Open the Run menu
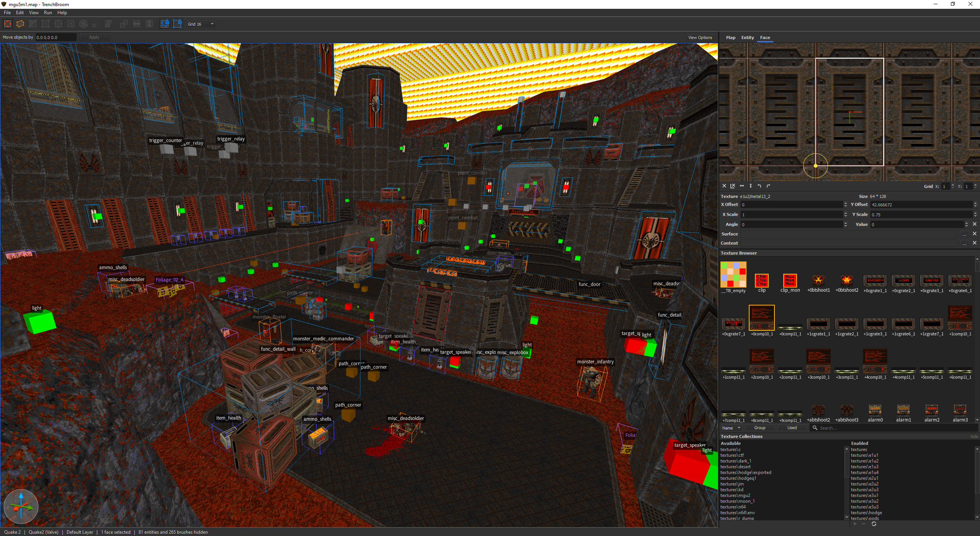This screenshot has width=980, height=536. [48, 13]
